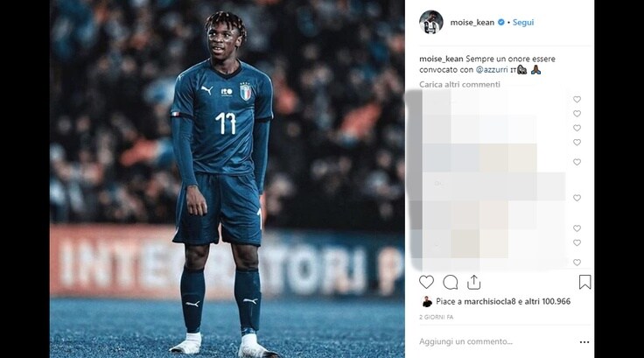Screen dimensions: 644x358
Task: Open the moise_kean username in the header
Action: tap(472, 23)
